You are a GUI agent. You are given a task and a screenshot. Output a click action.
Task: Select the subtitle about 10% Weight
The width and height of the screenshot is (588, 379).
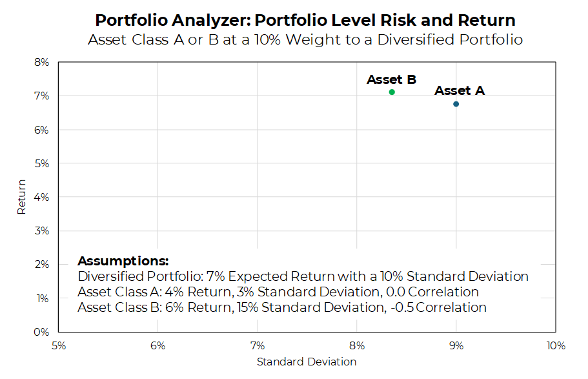tap(305, 39)
